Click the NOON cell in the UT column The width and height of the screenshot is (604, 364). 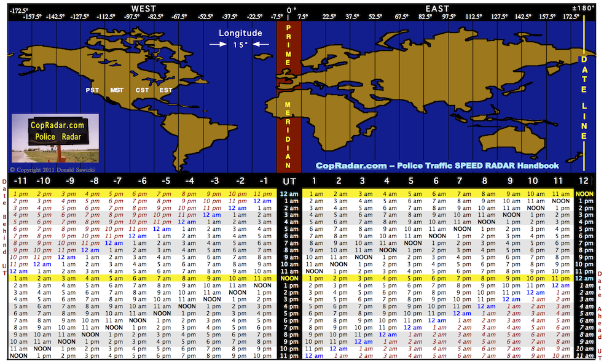pos(289,278)
